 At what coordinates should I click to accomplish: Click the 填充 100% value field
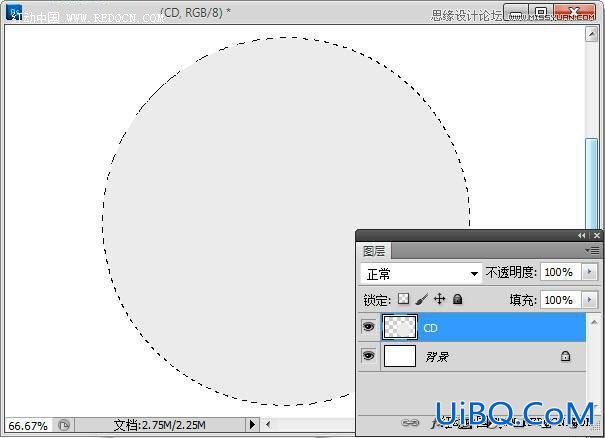point(560,300)
